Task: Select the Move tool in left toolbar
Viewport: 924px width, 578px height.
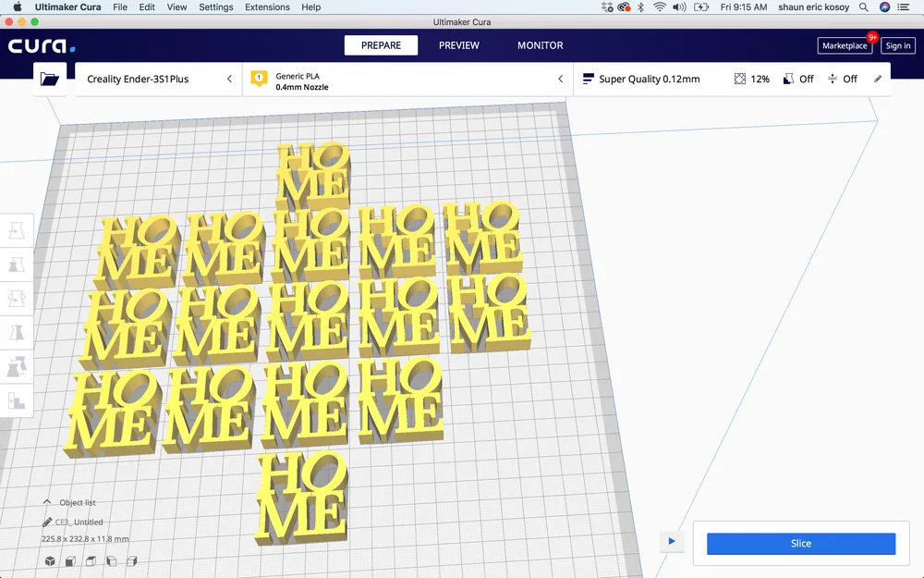Action: [x=17, y=230]
